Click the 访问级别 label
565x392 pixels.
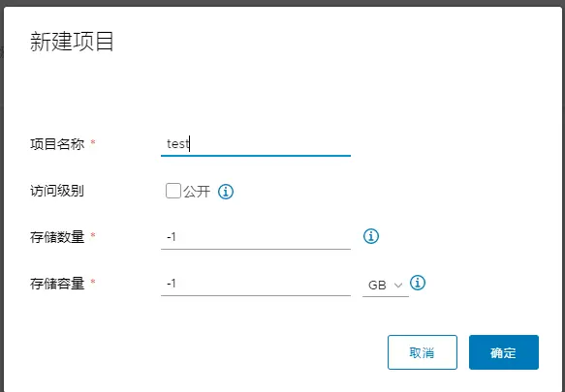pos(57,191)
